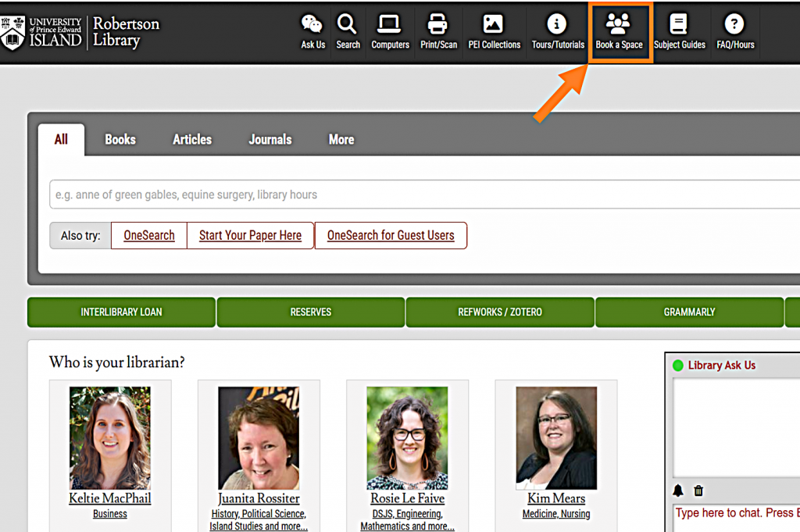Open the Book a Space icon
Screen dimensions: 800x532
point(619,25)
